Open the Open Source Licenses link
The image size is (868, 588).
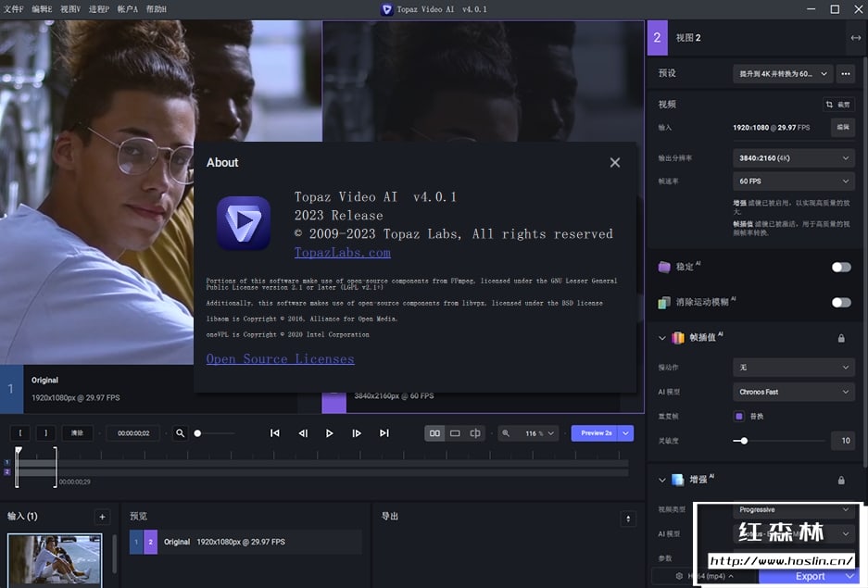(x=280, y=359)
